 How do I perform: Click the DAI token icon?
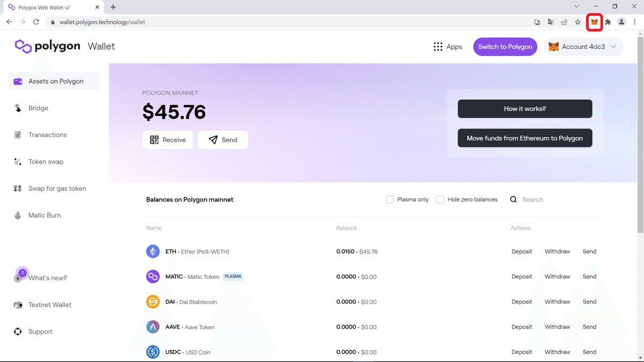click(x=153, y=301)
